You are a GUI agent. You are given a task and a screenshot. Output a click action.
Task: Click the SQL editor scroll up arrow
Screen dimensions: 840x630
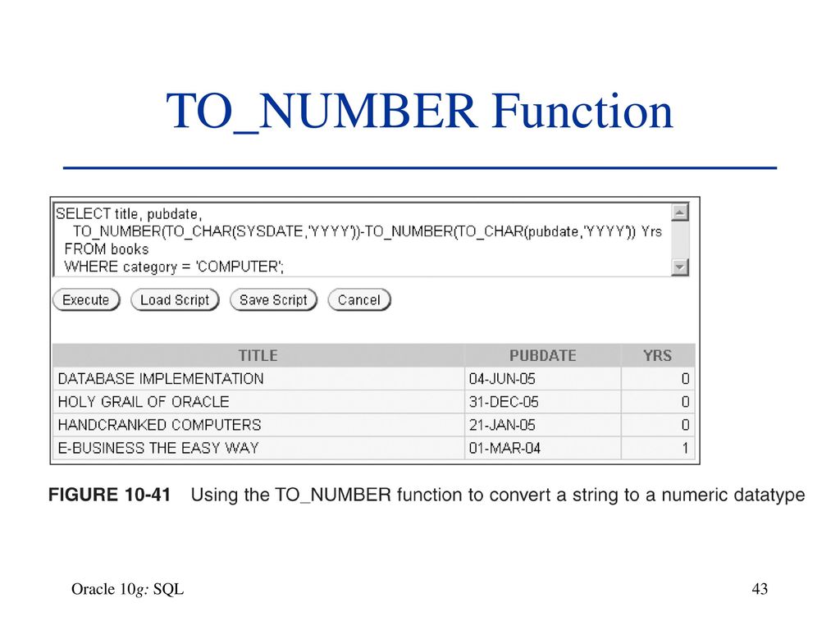(679, 212)
